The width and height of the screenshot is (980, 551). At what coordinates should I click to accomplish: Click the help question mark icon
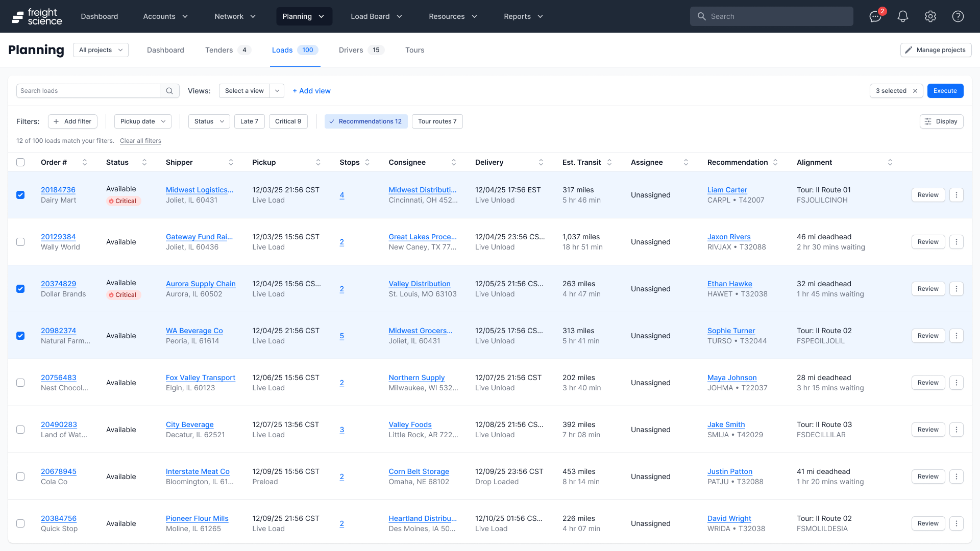[x=958, y=16]
